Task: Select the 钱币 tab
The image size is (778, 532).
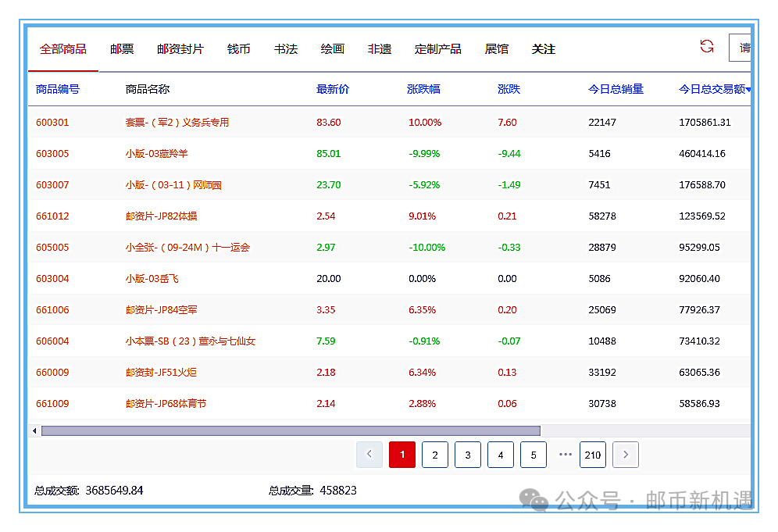Action: point(239,49)
